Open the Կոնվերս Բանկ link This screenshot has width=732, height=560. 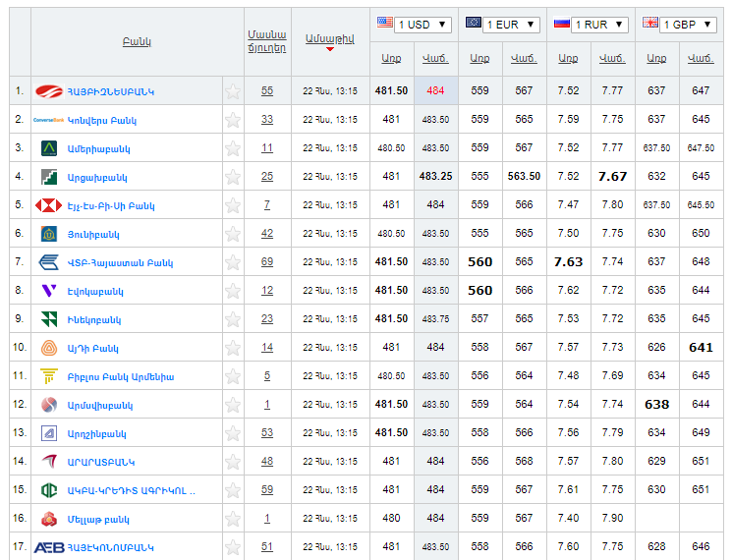click(x=102, y=121)
